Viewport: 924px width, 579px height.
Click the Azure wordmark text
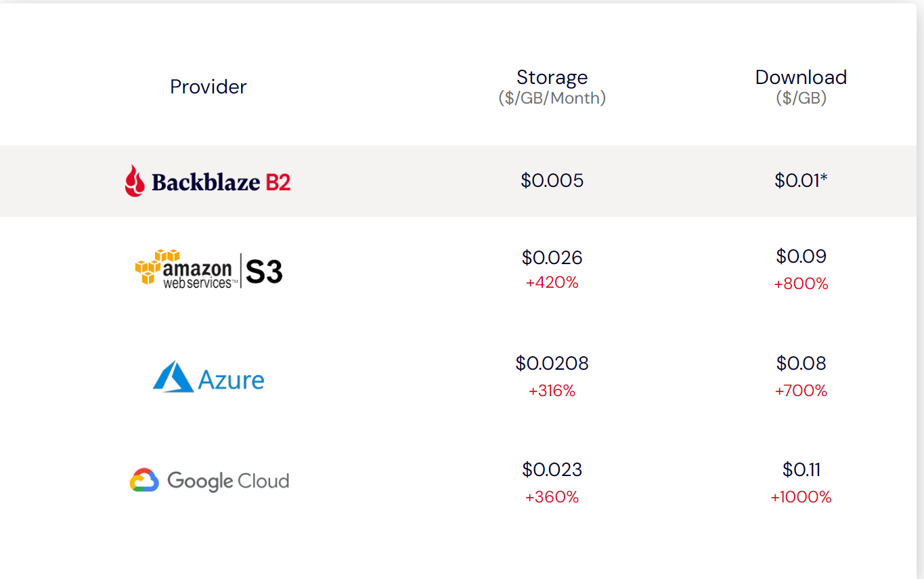231,380
